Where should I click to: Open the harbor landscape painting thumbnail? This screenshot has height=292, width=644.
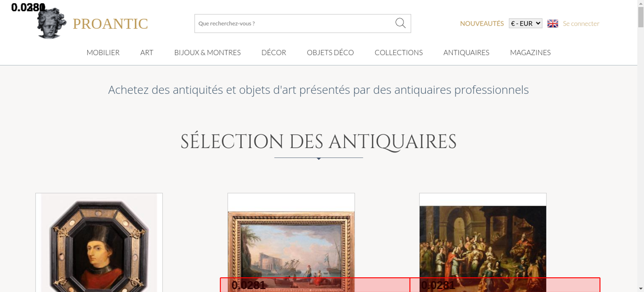coord(291,244)
